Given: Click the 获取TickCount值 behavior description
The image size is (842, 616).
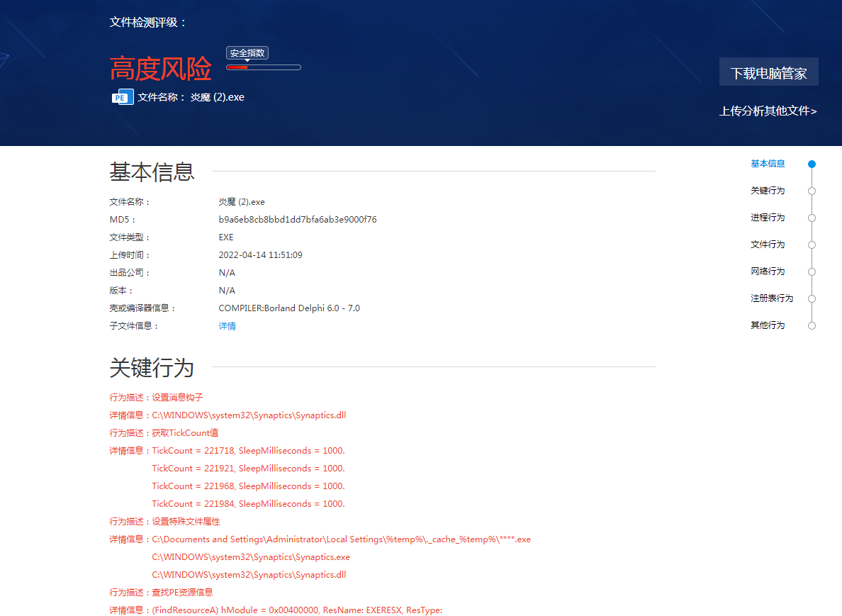Looking at the screenshot, I should pyautogui.click(x=185, y=433).
